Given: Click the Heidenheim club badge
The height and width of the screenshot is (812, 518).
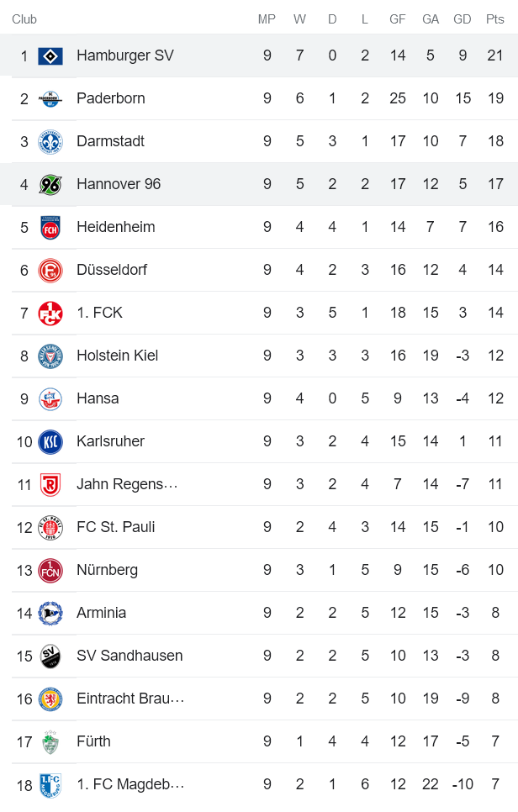Looking at the screenshot, I should 50,227.
